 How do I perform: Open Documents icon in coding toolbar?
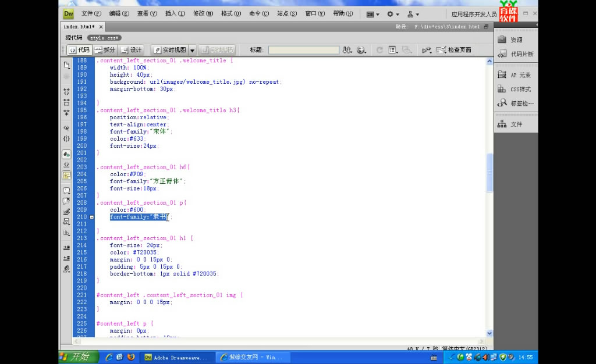click(66, 65)
